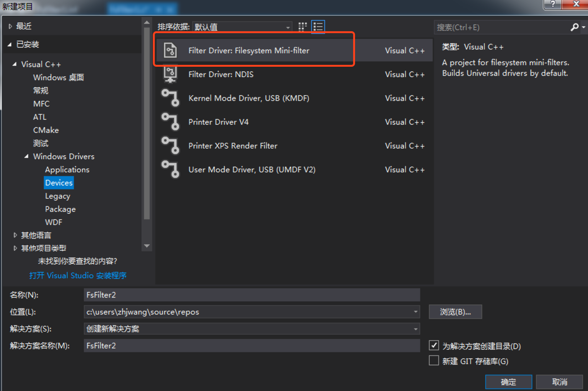This screenshot has width=588, height=391.
Task: Select Devices under Windows Drivers
Action: tap(59, 183)
